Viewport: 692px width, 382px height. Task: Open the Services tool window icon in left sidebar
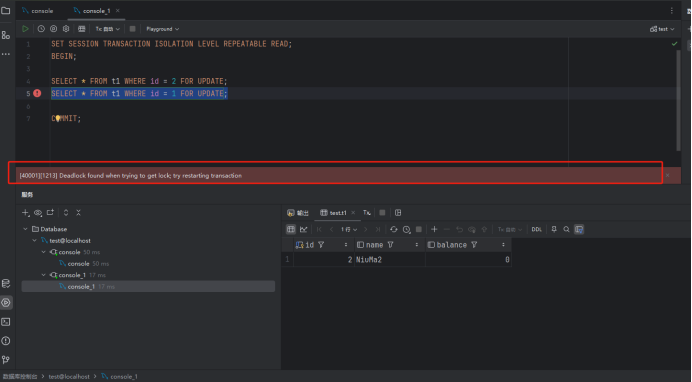[x=6, y=303]
